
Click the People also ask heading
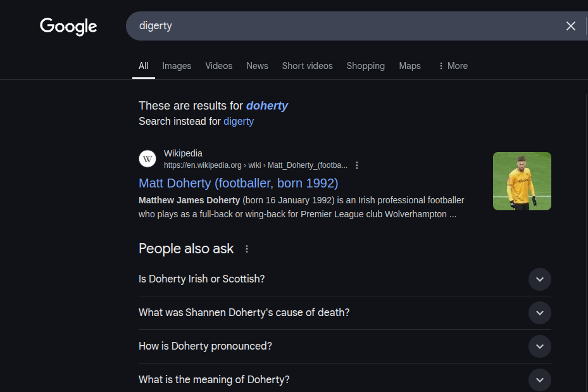tap(186, 249)
